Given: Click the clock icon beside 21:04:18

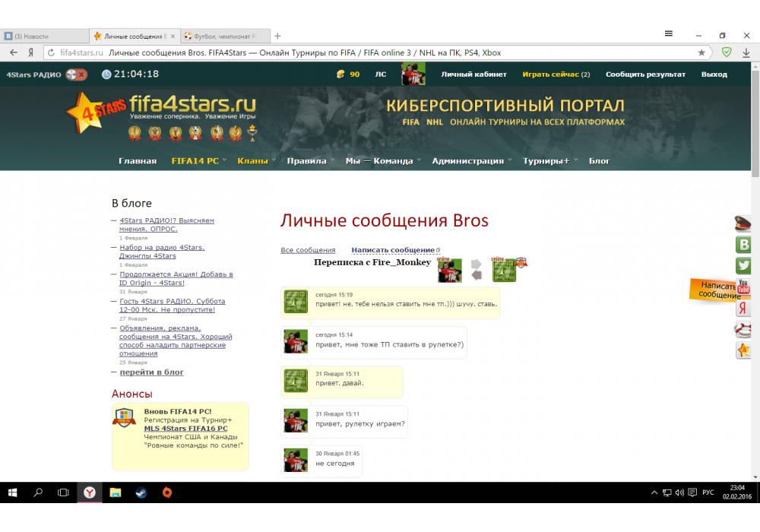Looking at the screenshot, I should click(106, 74).
